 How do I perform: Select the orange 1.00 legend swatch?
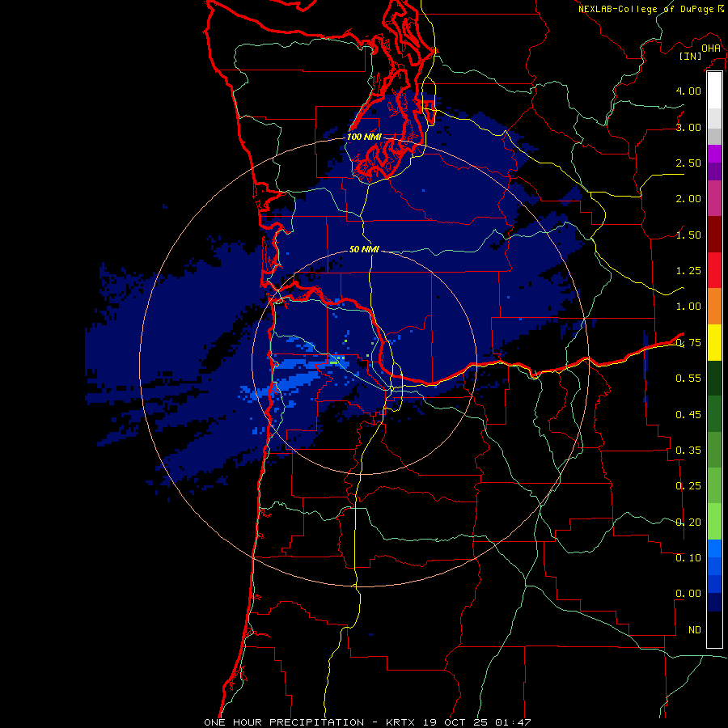point(714,306)
